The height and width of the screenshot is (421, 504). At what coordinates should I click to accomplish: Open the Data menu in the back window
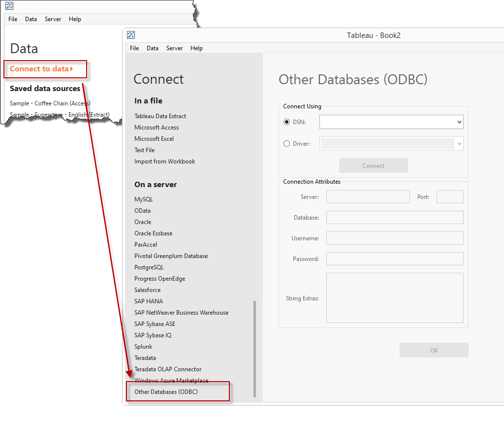click(31, 19)
